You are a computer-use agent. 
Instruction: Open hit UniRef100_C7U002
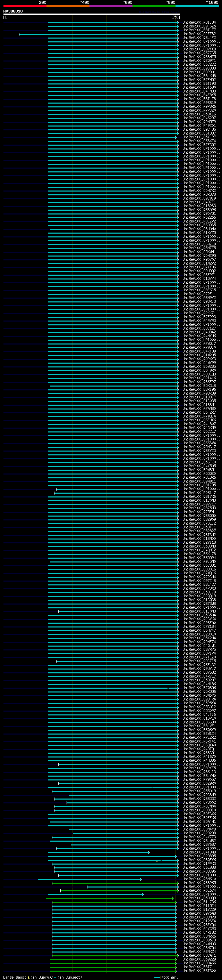[199, 802]
